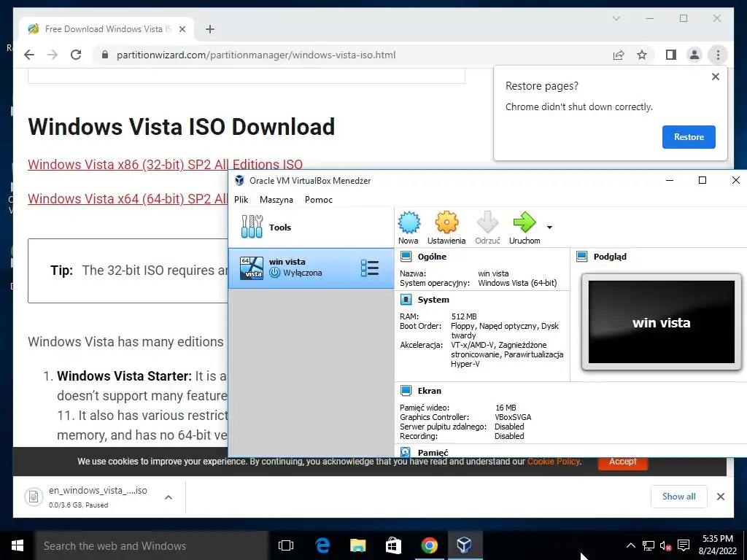The image size is (747, 560).
Task: Click the Pamięć storage section icon
Action: point(406,452)
